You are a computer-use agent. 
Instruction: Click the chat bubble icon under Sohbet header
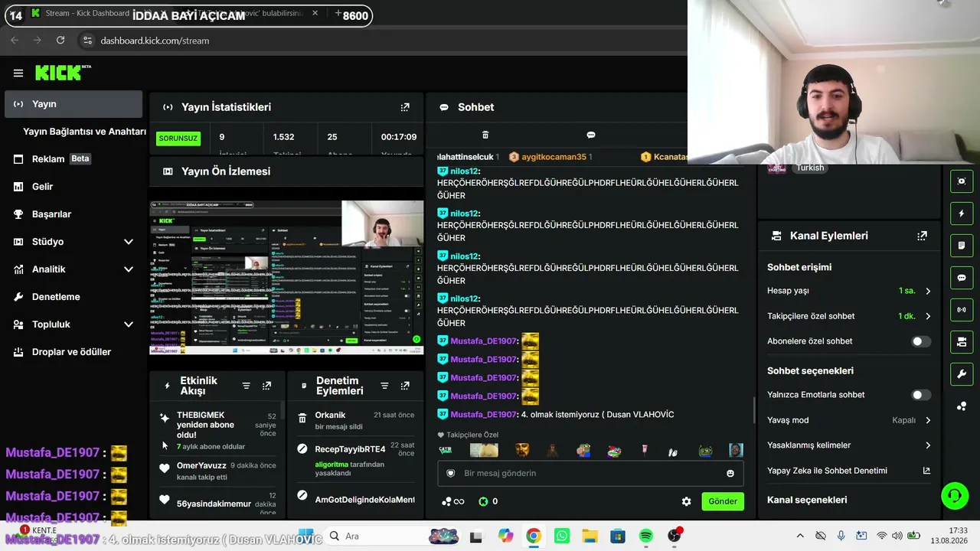[x=590, y=135]
